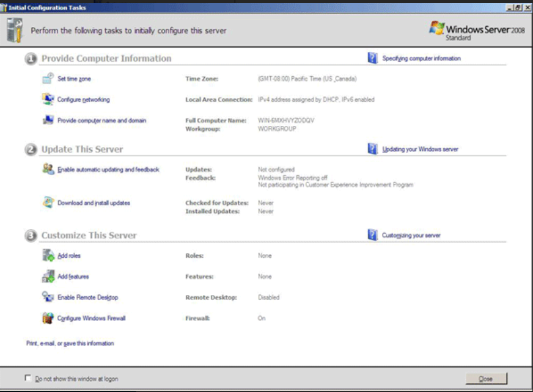The width and height of the screenshot is (533, 392).
Task: Click the Full Computer Name label
Action: tap(216, 120)
